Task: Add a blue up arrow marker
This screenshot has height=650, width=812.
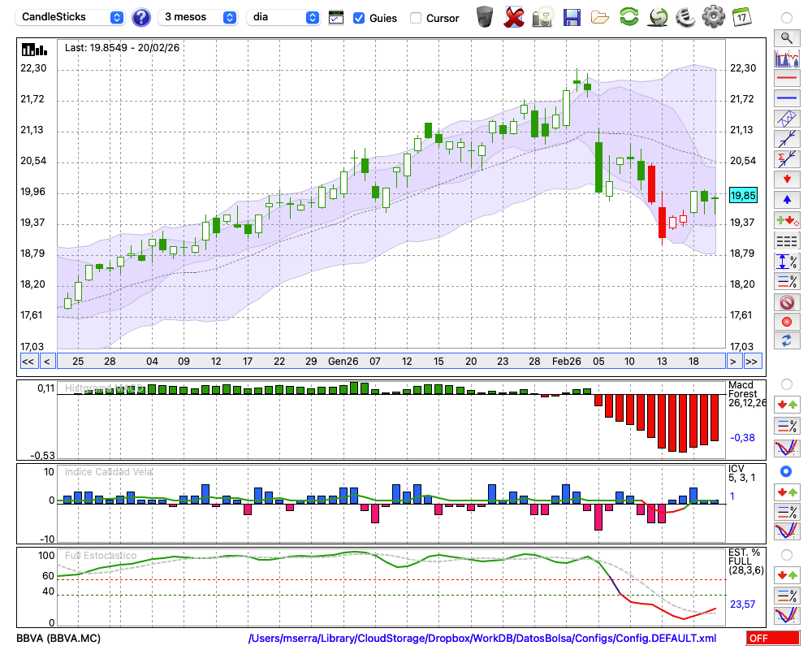Action: [x=787, y=200]
